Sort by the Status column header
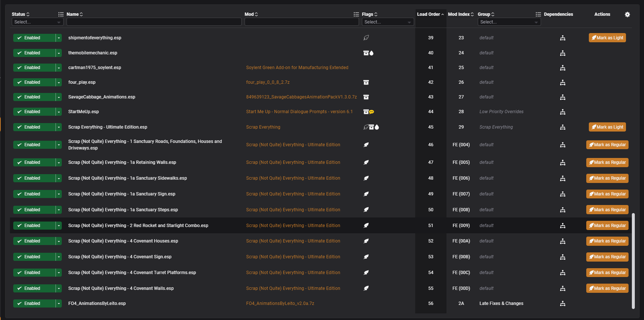Viewport: 644px width, 320px height. tap(21, 14)
